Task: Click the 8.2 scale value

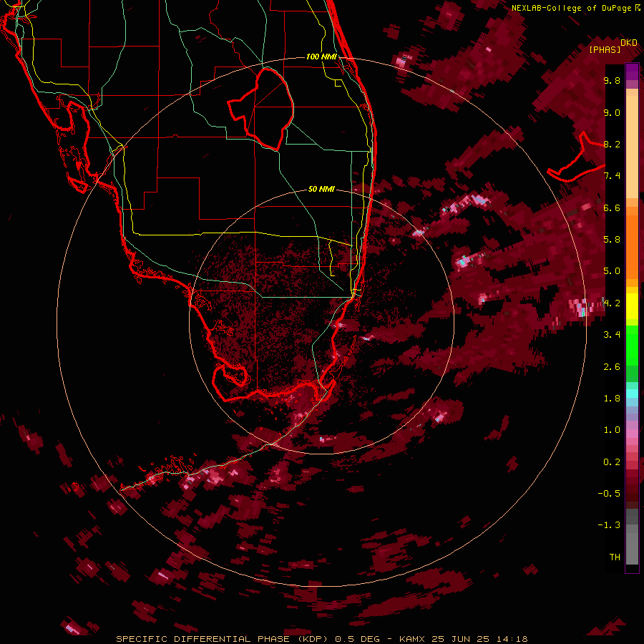Action: click(612, 144)
